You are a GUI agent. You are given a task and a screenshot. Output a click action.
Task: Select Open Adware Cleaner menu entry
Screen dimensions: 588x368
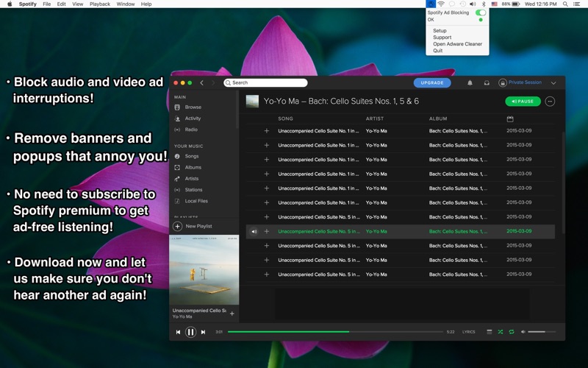pos(457,44)
